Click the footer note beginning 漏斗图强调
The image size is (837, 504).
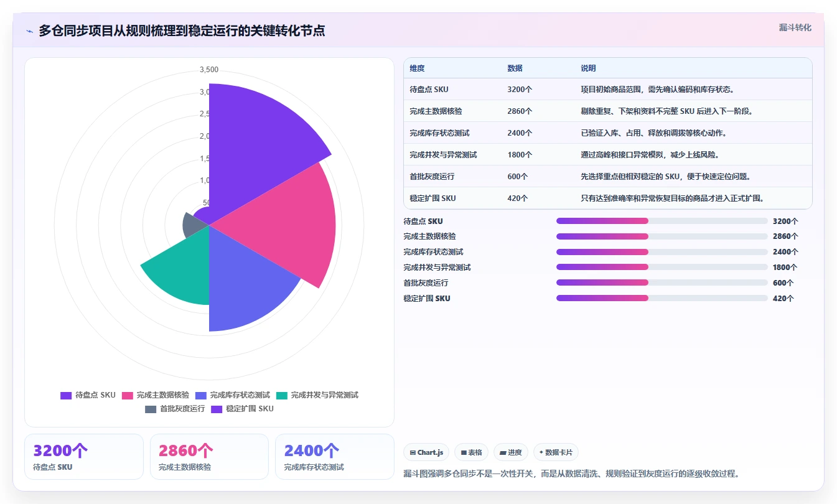pos(571,474)
